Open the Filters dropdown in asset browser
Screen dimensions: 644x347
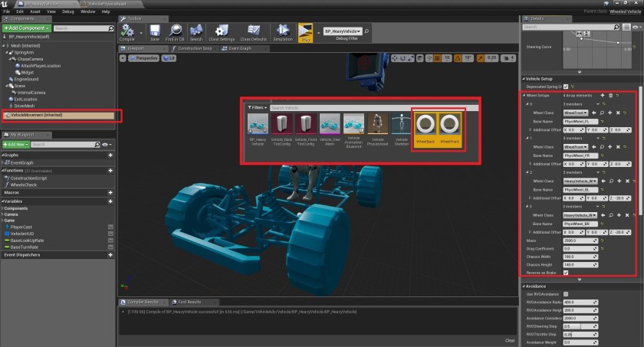click(x=256, y=108)
